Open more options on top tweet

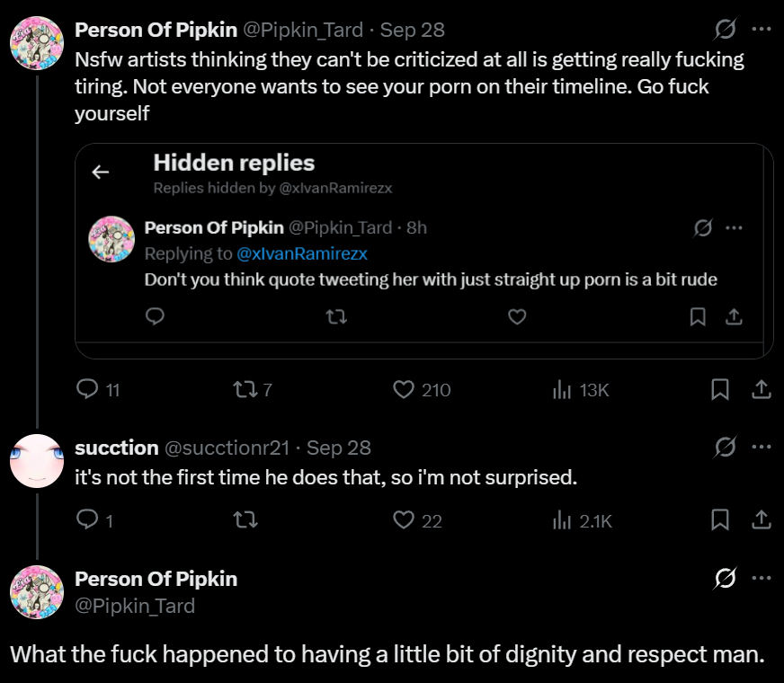pyautogui.click(x=761, y=29)
